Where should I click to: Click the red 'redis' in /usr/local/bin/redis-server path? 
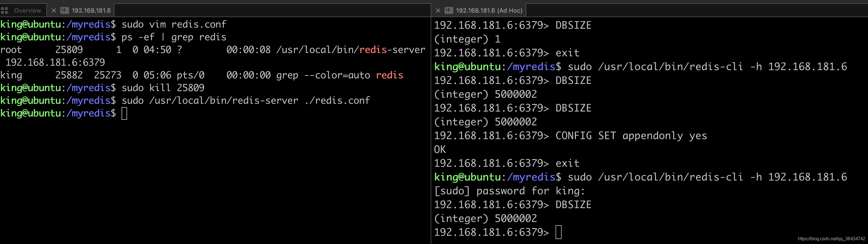click(x=373, y=50)
